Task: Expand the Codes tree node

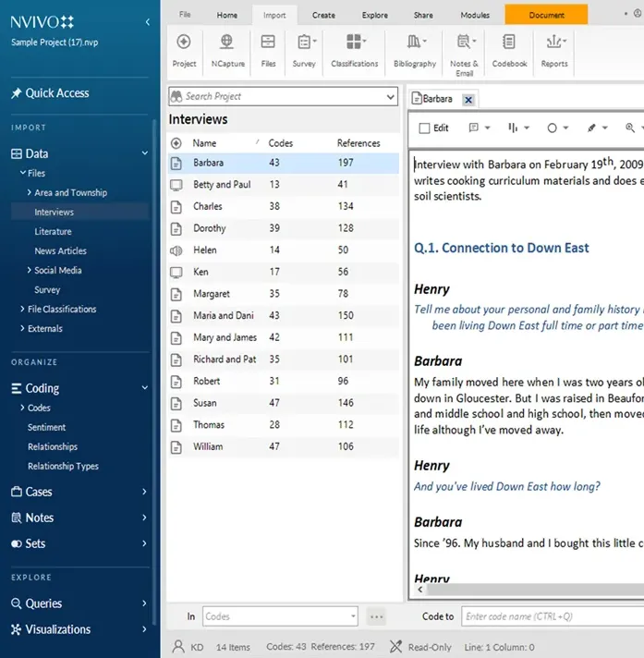Action: 22,408
